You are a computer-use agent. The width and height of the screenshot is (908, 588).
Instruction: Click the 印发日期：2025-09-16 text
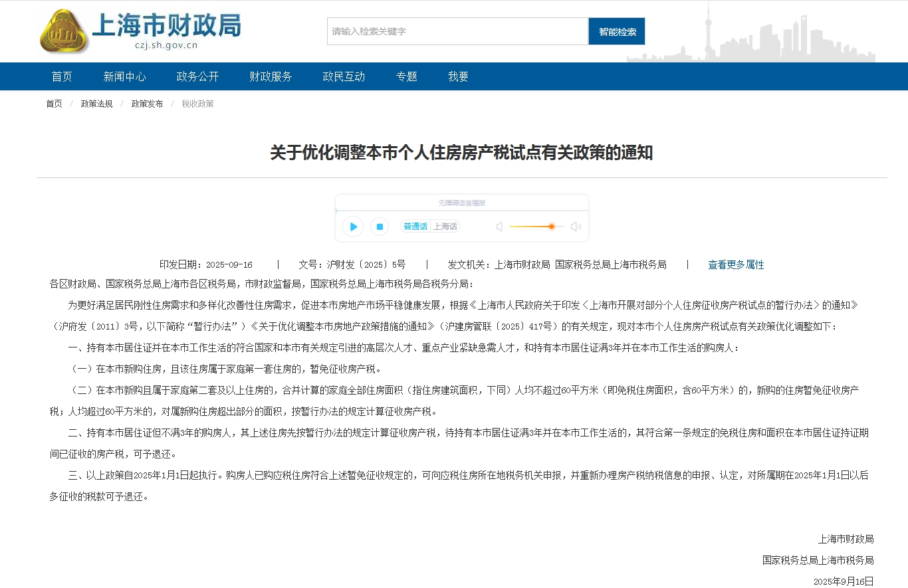pos(206,264)
